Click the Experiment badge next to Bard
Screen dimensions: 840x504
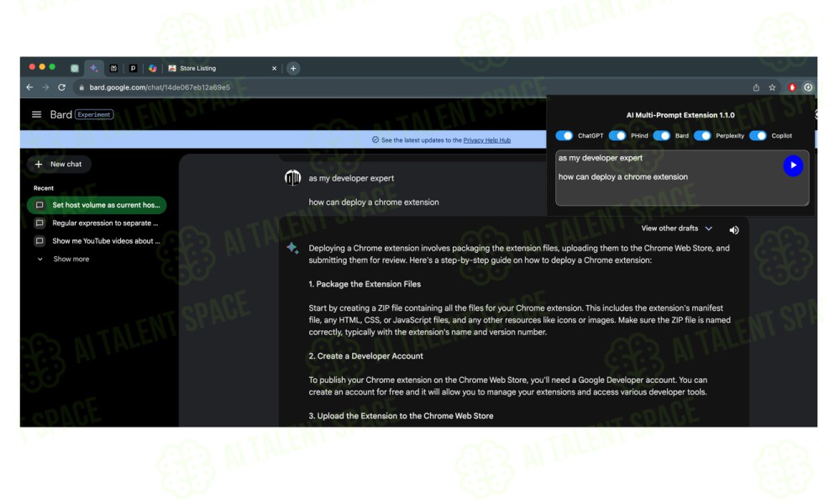click(x=94, y=114)
